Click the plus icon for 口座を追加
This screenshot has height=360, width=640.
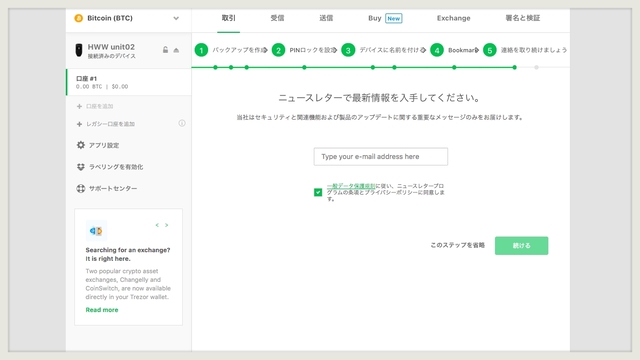[x=79, y=106]
